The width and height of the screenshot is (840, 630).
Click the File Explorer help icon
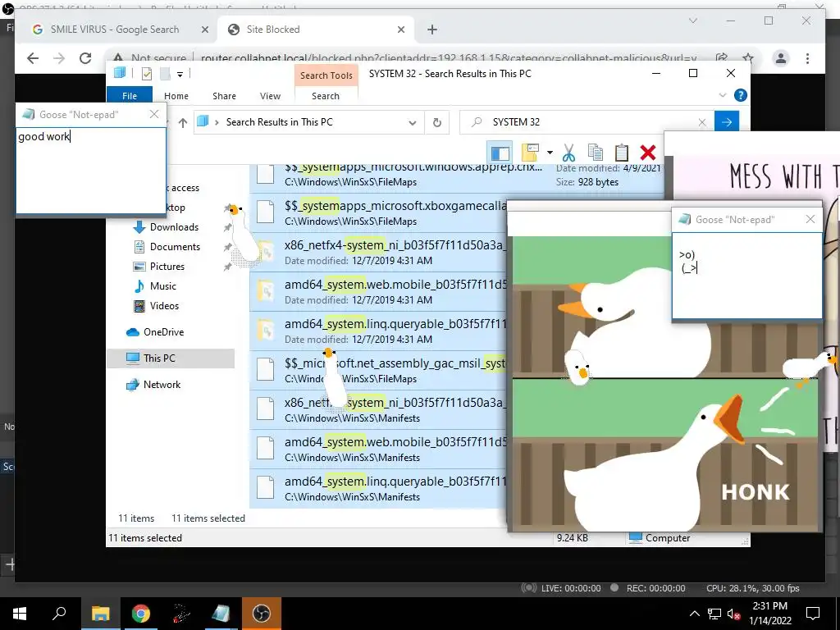(741, 95)
